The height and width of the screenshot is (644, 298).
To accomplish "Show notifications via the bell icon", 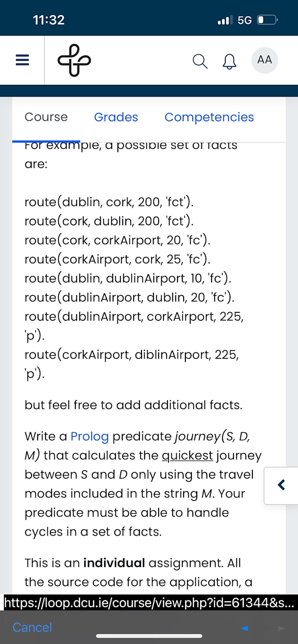I will pyautogui.click(x=230, y=61).
